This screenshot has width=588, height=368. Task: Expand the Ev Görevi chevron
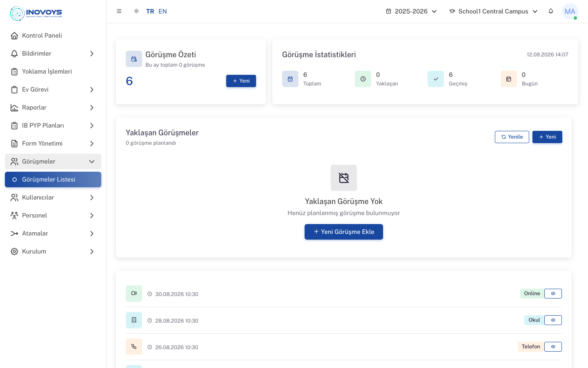(x=92, y=90)
